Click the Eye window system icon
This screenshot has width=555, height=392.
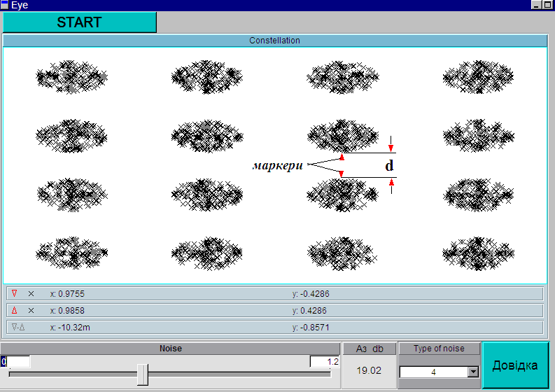[5, 5]
